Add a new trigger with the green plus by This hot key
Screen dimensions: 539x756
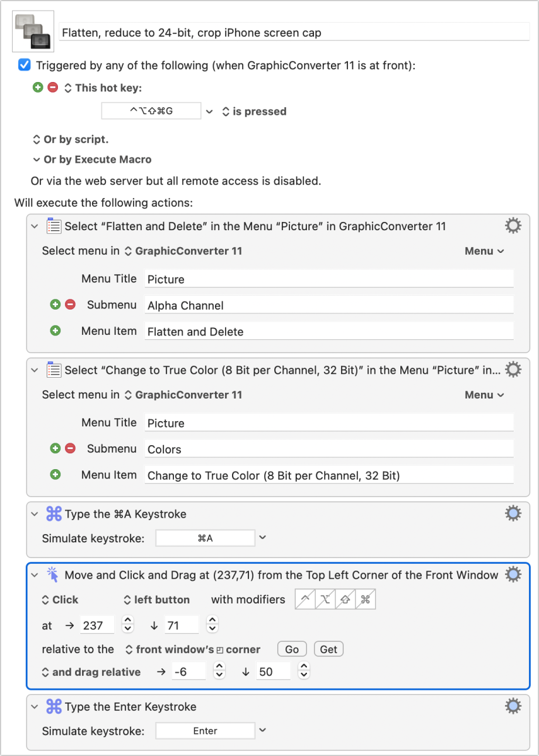pos(38,87)
